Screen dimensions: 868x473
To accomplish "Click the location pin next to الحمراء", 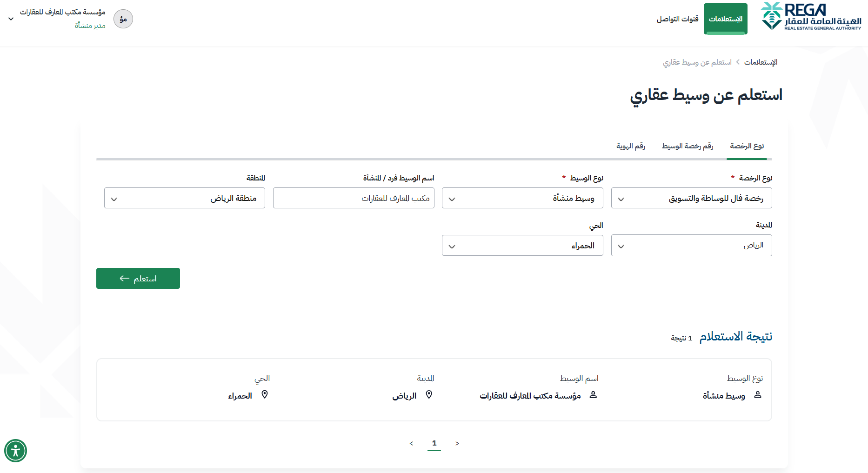I will click(x=265, y=395).
